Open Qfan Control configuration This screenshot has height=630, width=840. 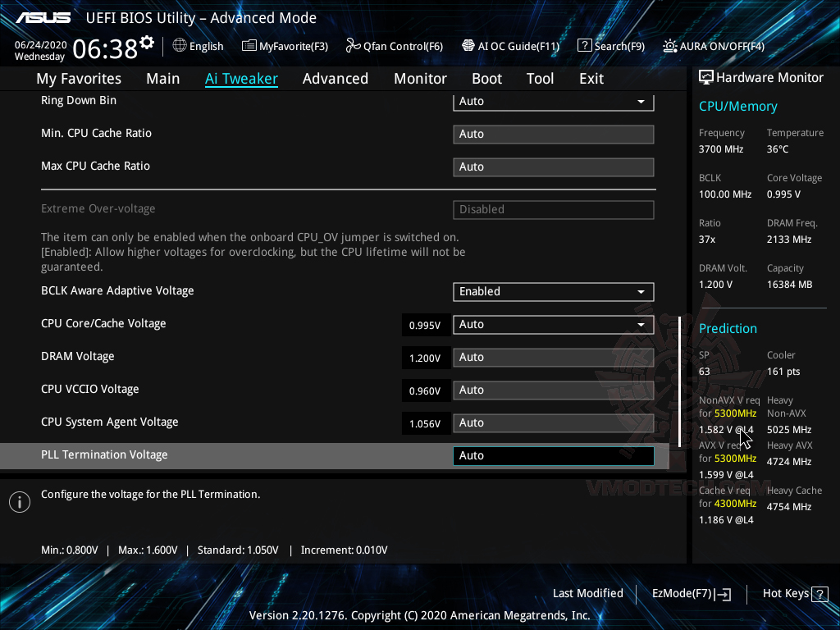point(394,46)
